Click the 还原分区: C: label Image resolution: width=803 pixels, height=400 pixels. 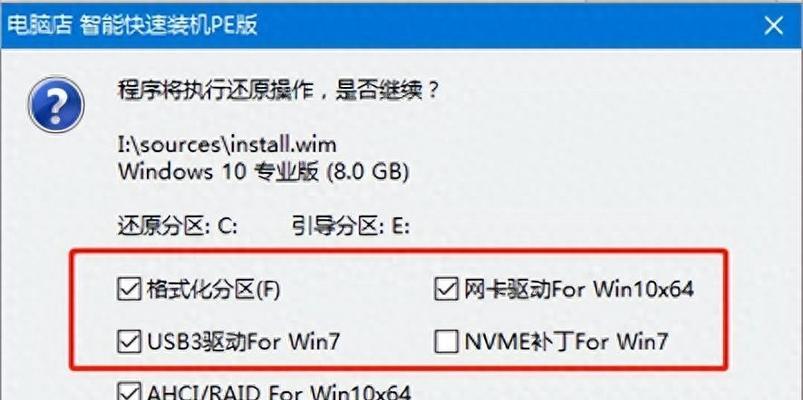point(178,226)
